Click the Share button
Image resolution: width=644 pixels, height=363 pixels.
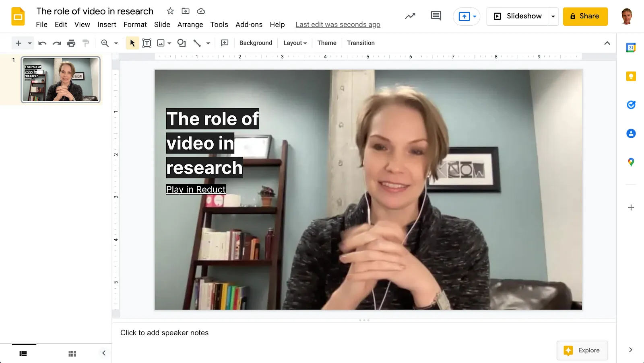pyautogui.click(x=585, y=16)
